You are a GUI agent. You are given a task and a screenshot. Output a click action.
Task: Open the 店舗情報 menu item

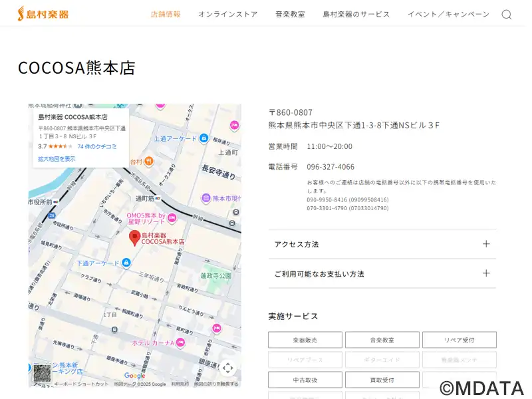166,14
